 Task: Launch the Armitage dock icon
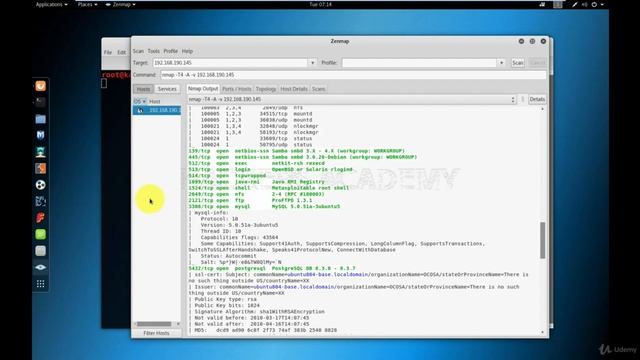(x=40, y=152)
